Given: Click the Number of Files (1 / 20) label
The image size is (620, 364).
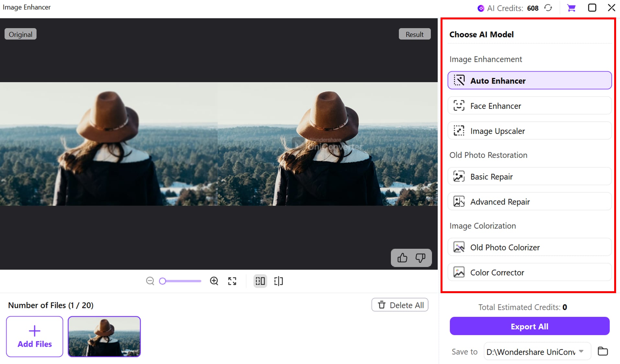Looking at the screenshot, I should pyautogui.click(x=51, y=305).
